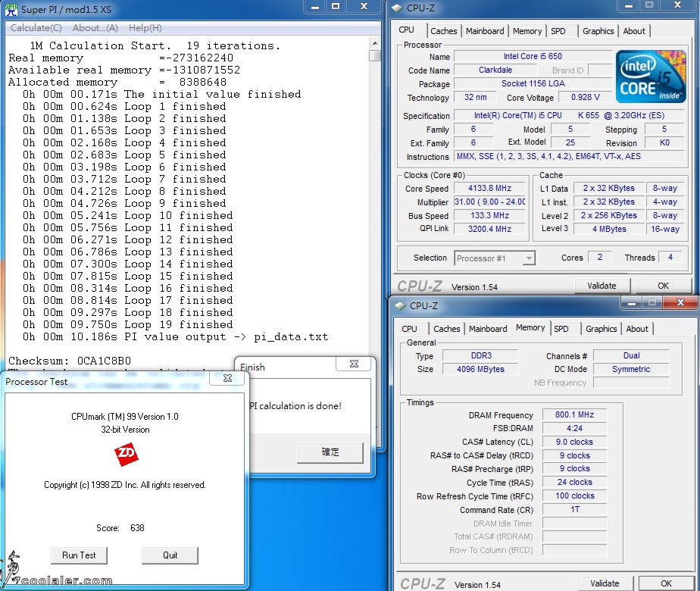Click the Channels # field showing Dual
Screen dimensions: 700x591
click(631, 355)
